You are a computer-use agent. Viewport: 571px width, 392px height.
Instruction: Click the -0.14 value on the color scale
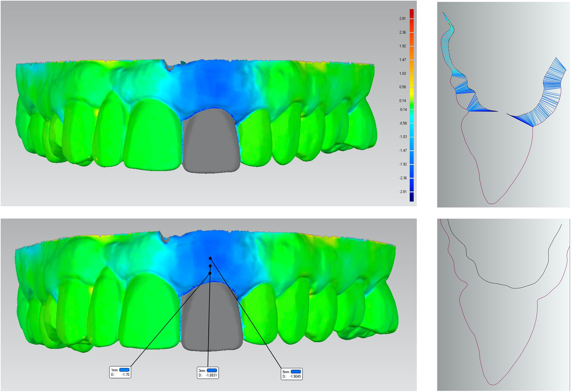[403, 110]
